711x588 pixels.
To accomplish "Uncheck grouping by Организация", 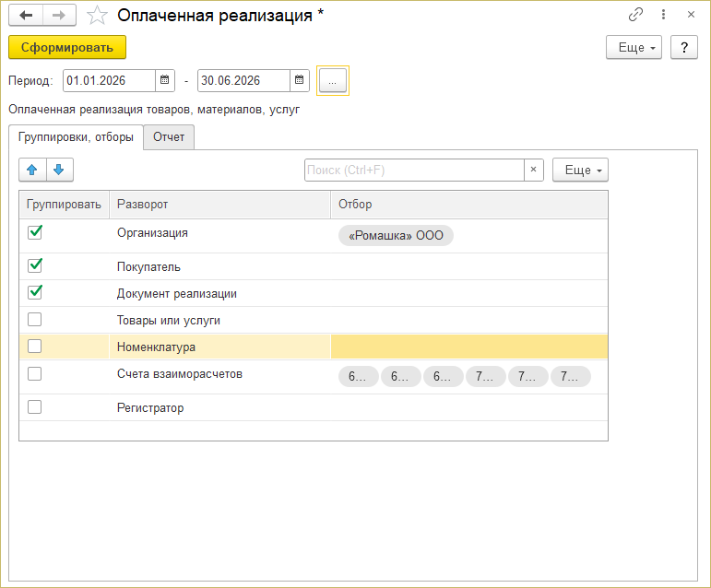I will pyautogui.click(x=35, y=232).
